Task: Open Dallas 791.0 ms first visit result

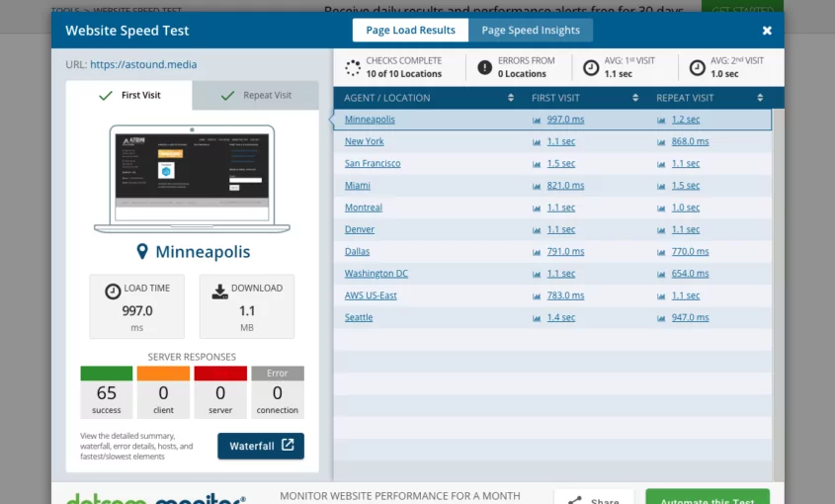Action: (x=565, y=251)
